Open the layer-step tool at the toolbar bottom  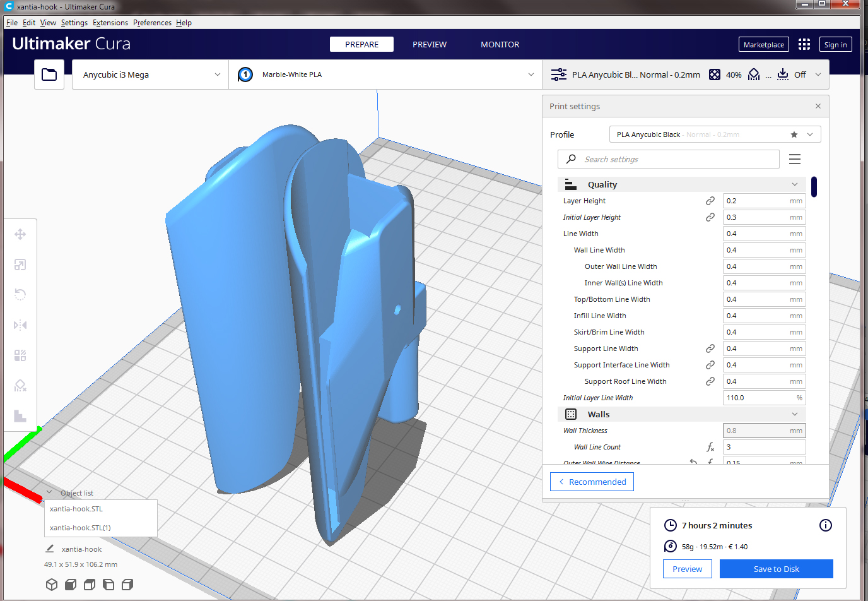tap(20, 415)
